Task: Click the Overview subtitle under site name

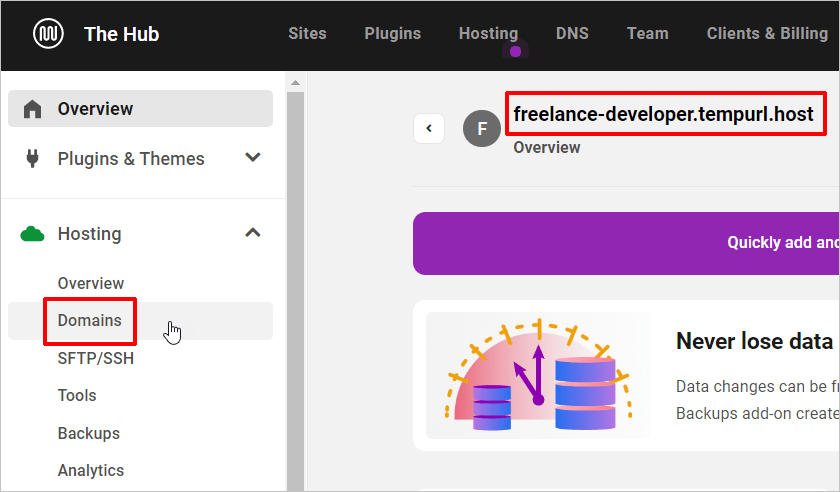Action: click(546, 147)
